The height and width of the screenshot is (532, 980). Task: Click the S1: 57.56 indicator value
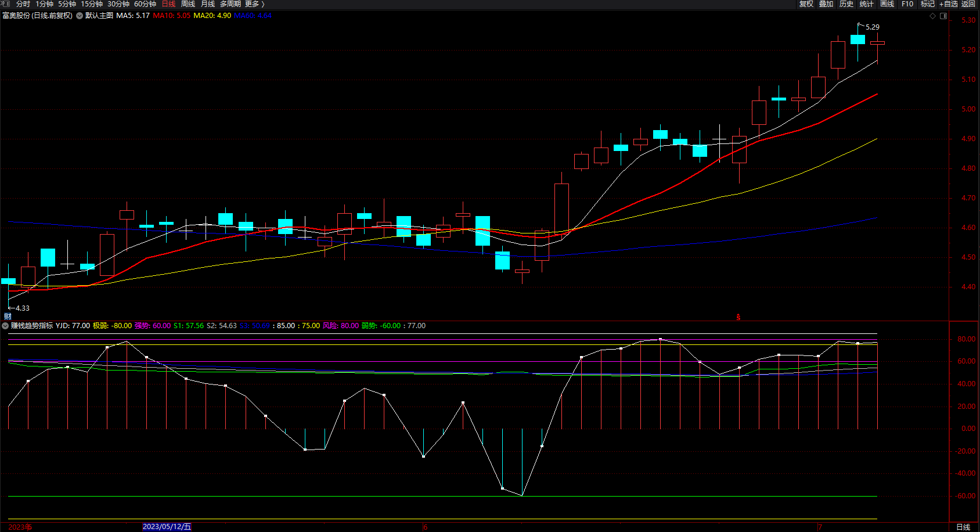point(189,326)
